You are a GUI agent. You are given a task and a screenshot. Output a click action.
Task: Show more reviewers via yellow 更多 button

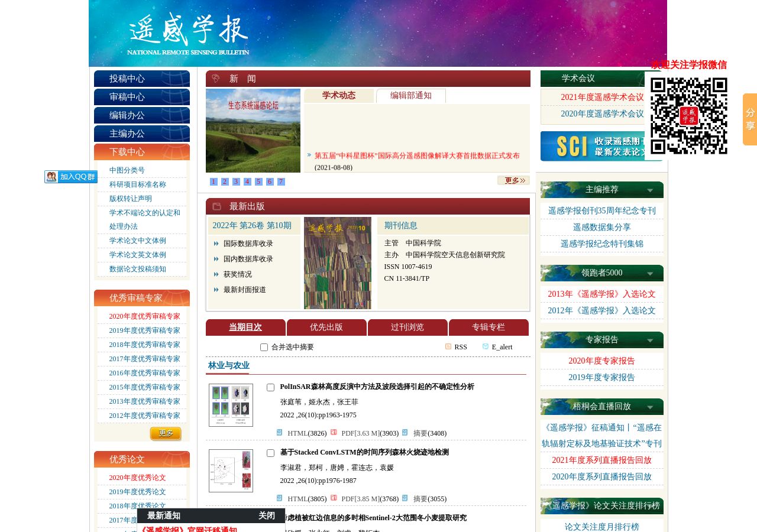coord(166,434)
